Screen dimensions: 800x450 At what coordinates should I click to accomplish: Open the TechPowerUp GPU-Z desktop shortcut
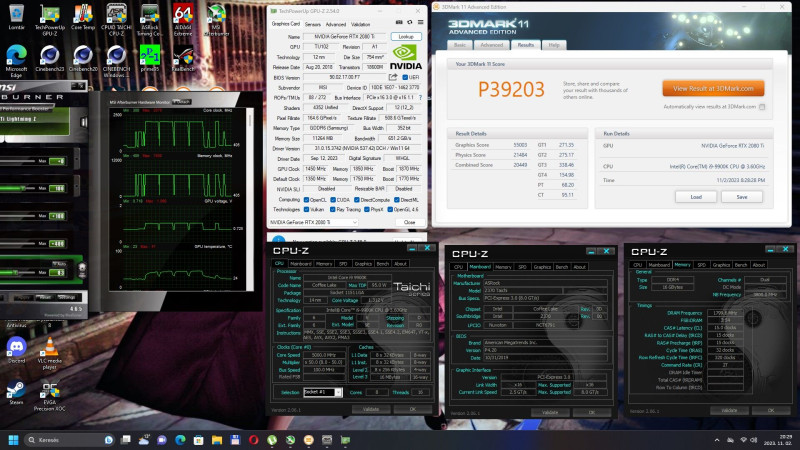coord(49,20)
